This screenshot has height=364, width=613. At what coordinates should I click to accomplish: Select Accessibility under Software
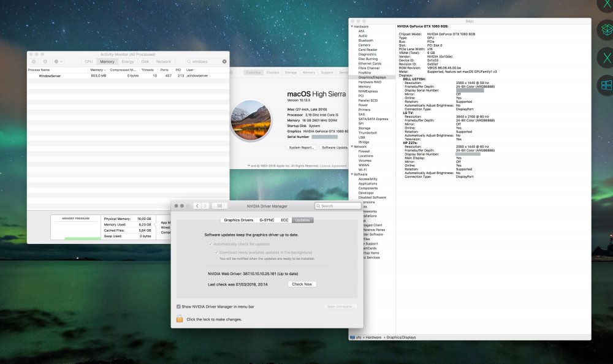[368, 179]
